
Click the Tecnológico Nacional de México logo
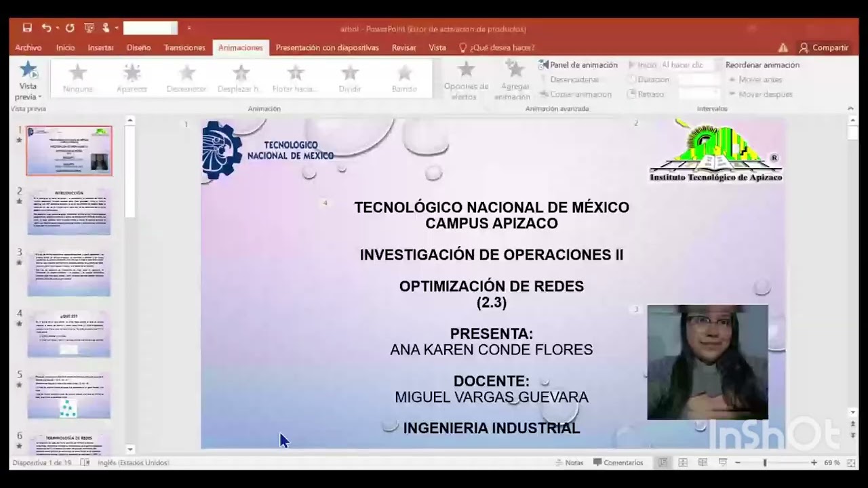(x=268, y=150)
